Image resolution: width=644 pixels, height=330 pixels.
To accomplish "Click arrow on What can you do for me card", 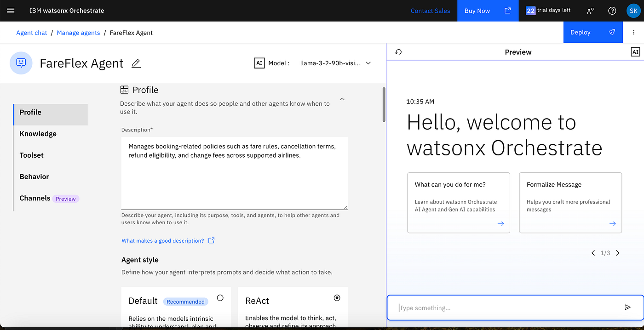I will pos(500,224).
